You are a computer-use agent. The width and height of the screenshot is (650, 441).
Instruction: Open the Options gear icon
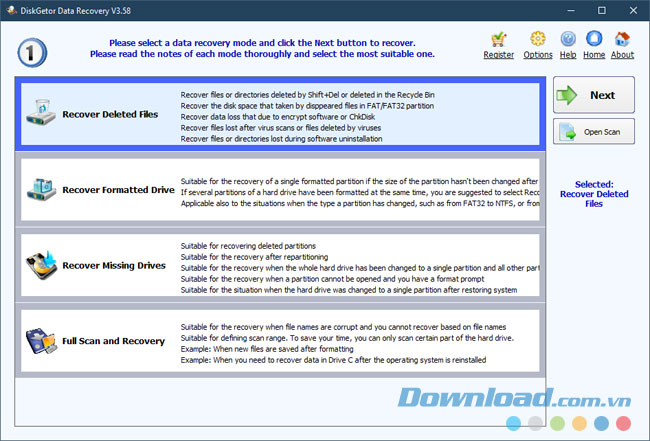point(538,39)
